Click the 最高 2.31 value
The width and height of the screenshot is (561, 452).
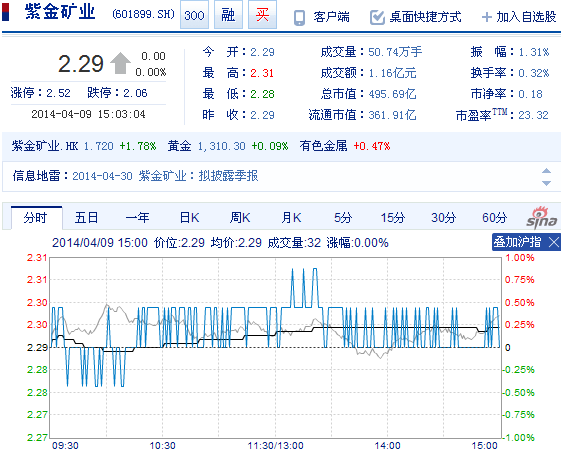(x=262, y=73)
